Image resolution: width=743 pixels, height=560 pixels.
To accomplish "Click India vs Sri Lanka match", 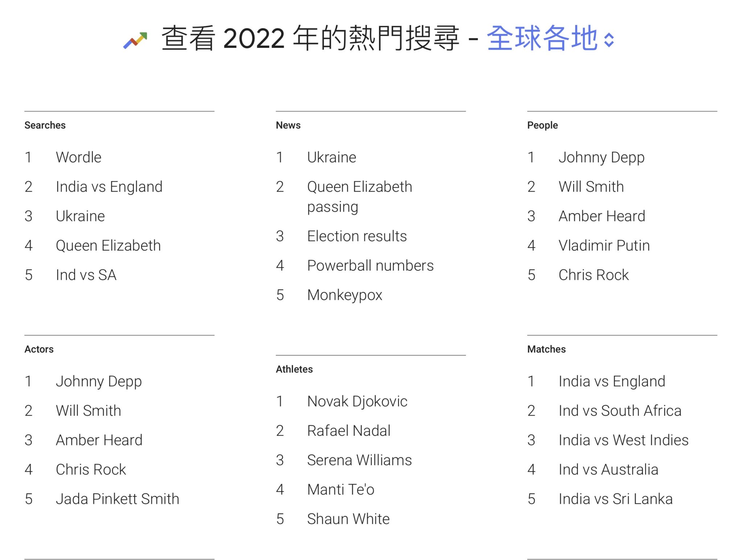I will pyautogui.click(x=615, y=499).
